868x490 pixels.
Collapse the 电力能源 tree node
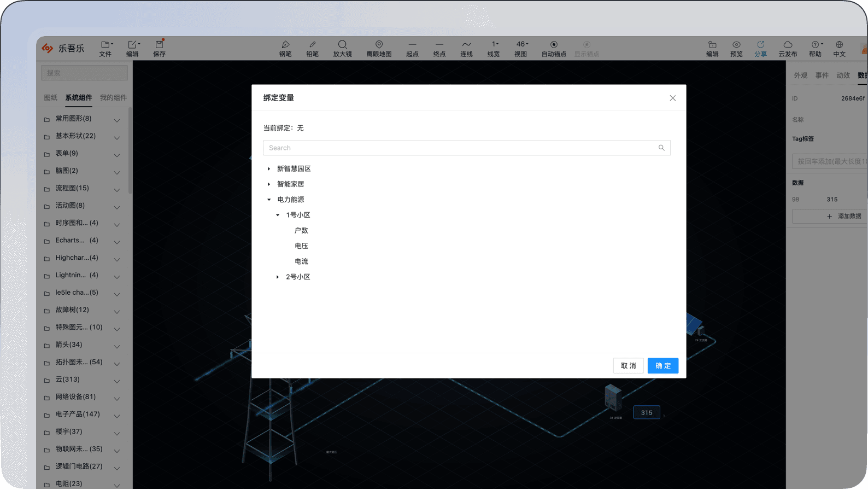tap(269, 200)
